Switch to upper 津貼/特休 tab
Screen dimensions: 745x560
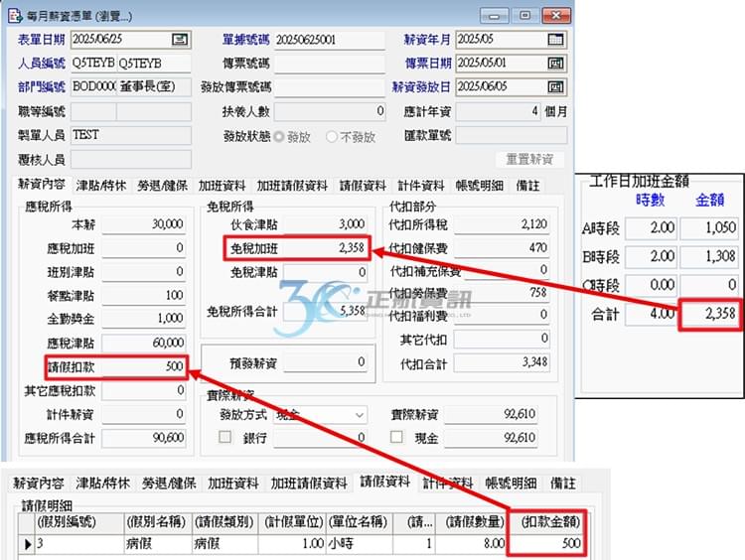[101, 186]
